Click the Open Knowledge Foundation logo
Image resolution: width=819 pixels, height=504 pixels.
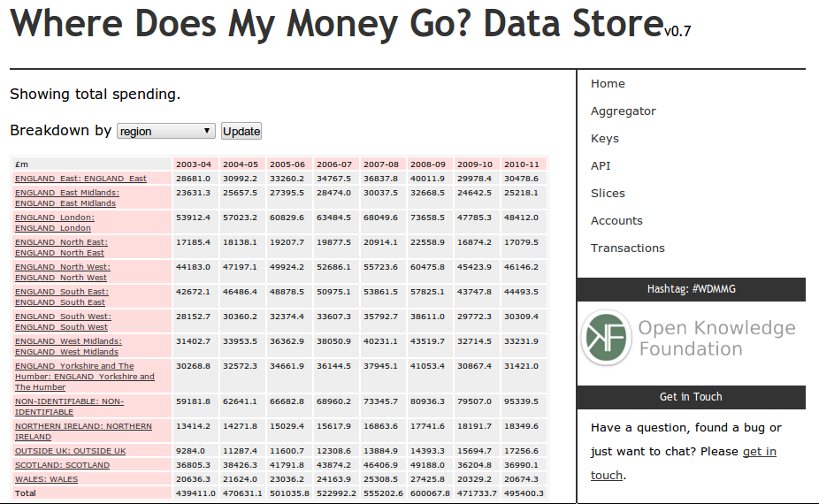tap(690, 339)
